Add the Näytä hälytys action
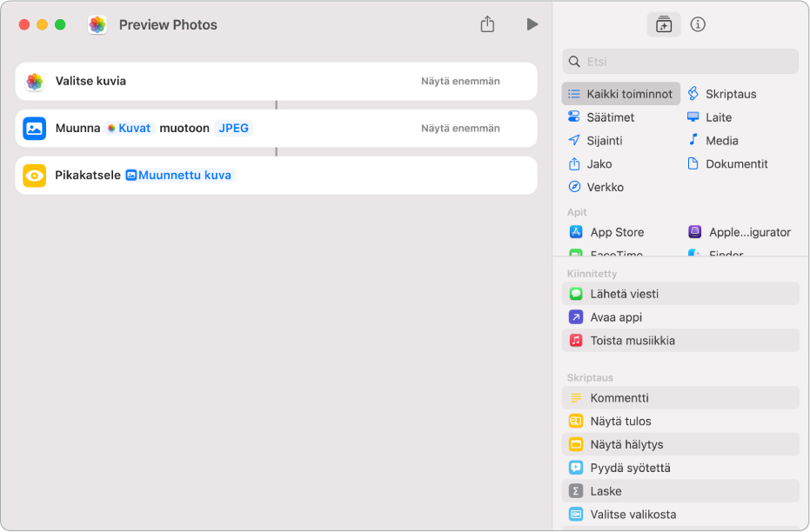810x532 pixels. [x=680, y=444]
